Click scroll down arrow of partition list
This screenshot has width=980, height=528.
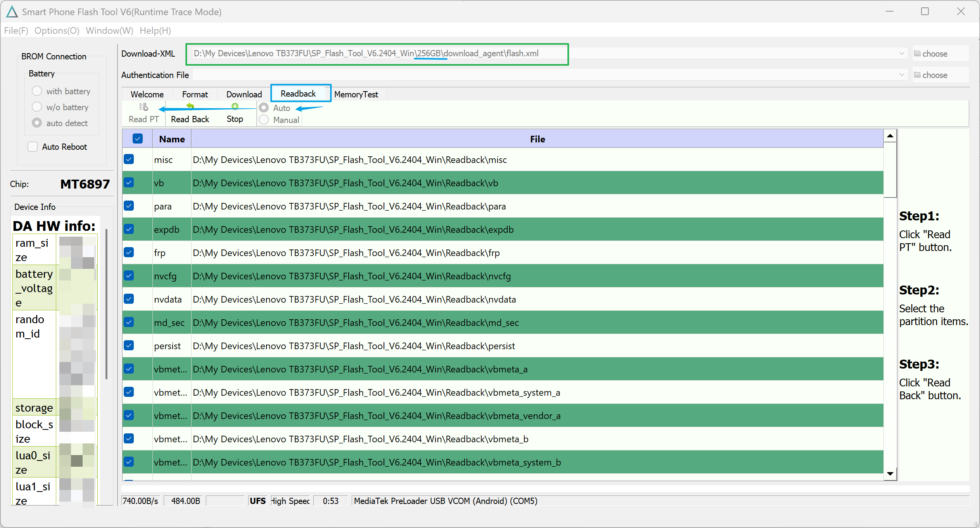click(x=890, y=473)
